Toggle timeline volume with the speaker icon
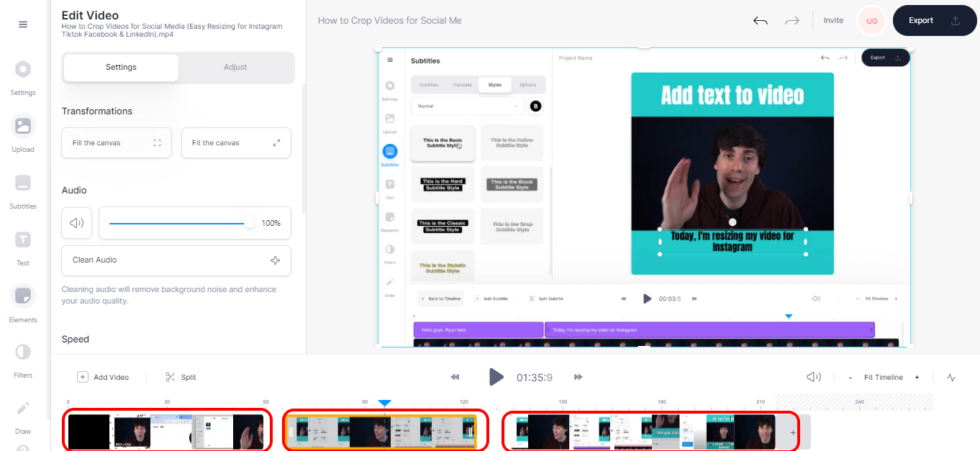The image size is (980, 451). [814, 377]
